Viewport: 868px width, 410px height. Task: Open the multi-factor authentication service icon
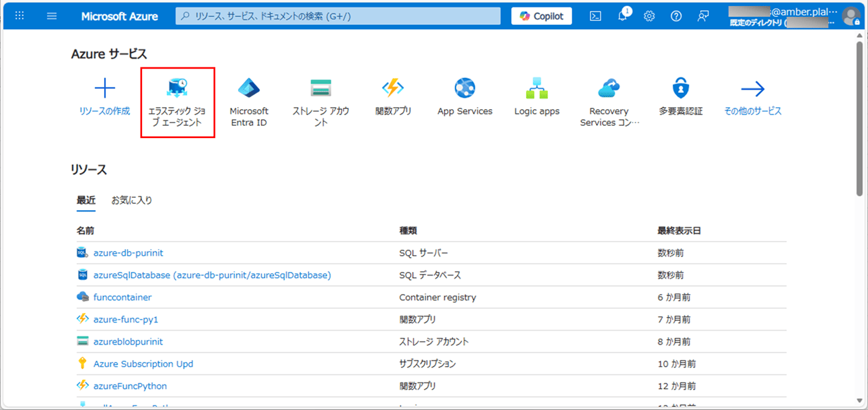[x=681, y=88]
